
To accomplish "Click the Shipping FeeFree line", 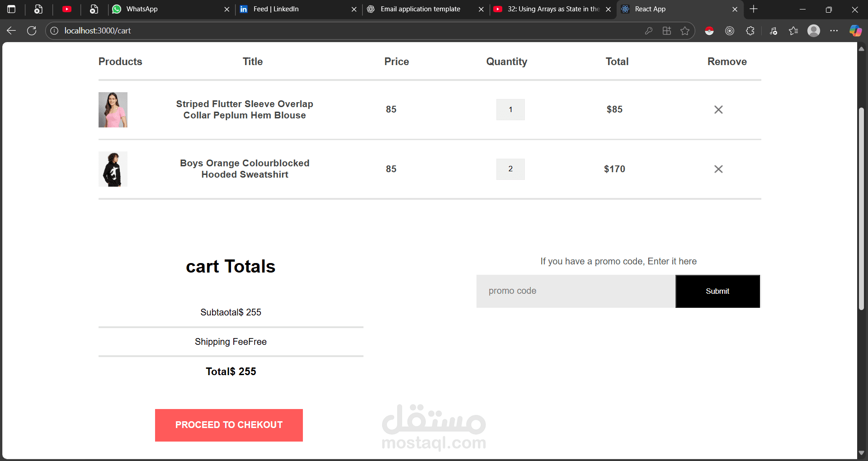I will tap(231, 342).
